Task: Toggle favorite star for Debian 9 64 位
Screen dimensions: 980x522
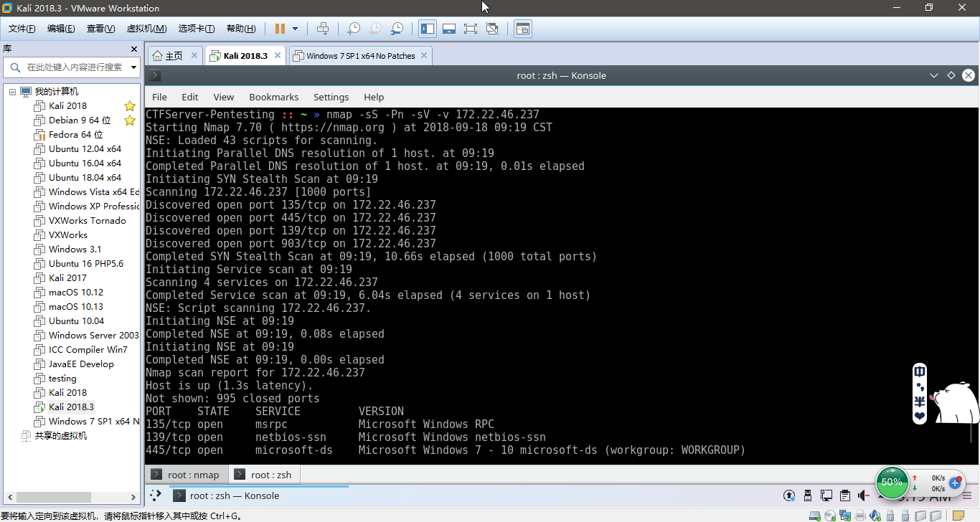Action: click(x=130, y=120)
